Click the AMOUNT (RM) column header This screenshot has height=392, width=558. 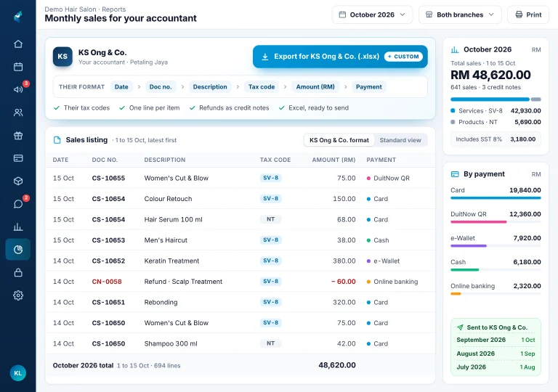333,160
